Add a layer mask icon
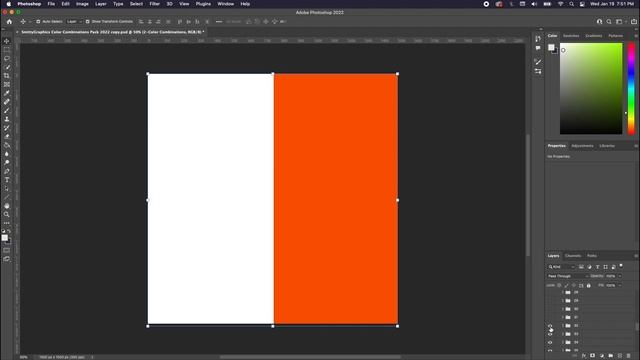The width and height of the screenshot is (640, 360). pyautogui.click(x=593, y=356)
